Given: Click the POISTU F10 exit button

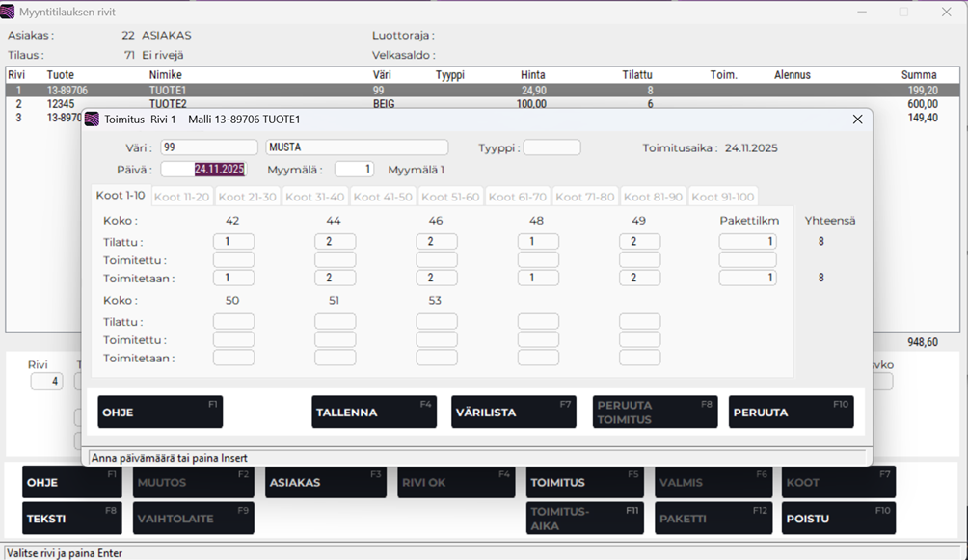Looking at the screenshot, I should coord(838,519).
